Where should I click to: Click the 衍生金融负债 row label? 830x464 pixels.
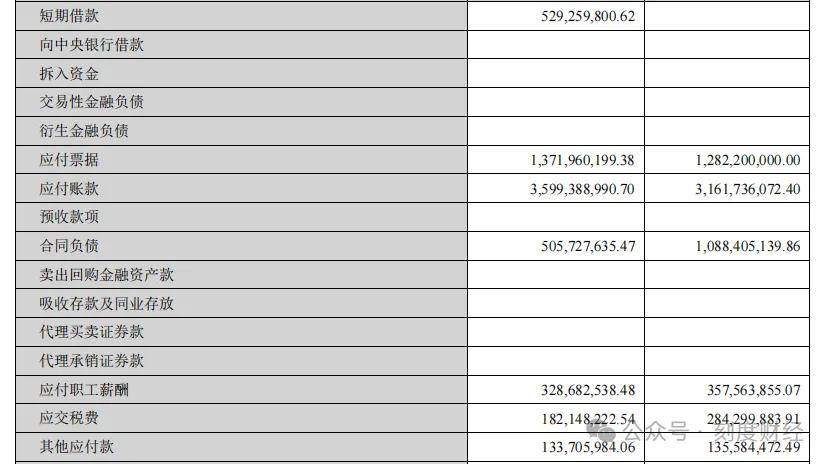coord(84,131)
